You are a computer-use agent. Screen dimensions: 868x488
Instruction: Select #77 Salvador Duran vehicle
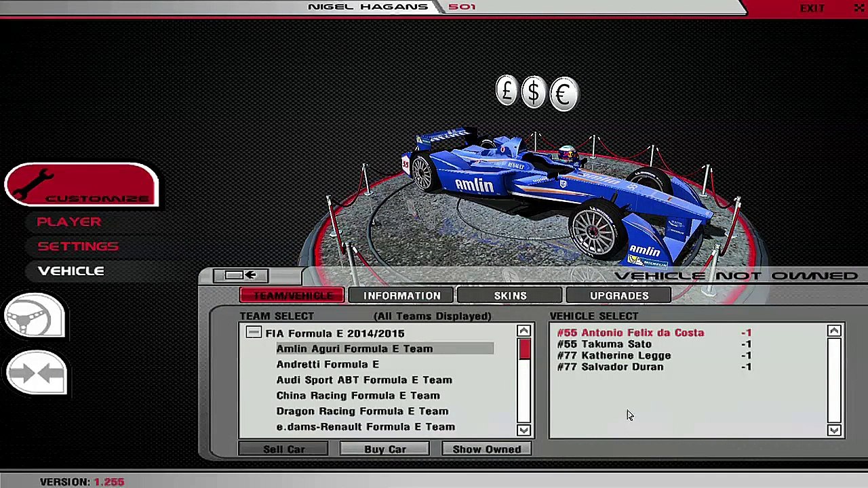tap(654, 367)
